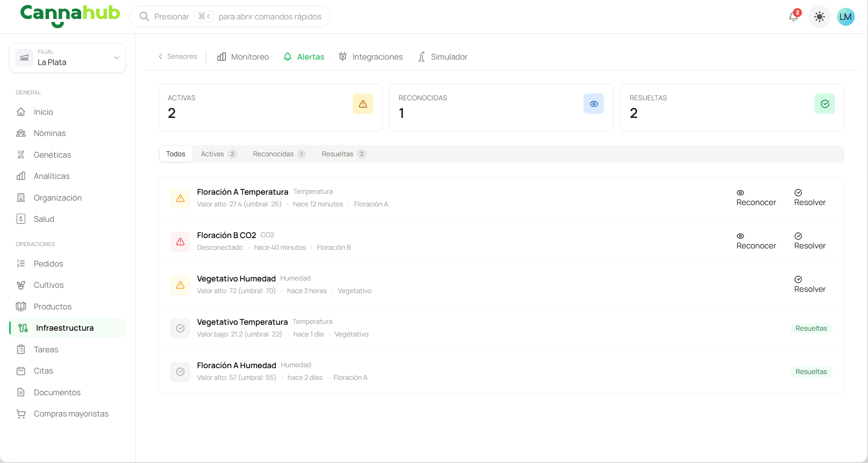Click the check icon in Resueltas card
The height and width of the screenshot is (463, 868).
[x=825, y=104]
